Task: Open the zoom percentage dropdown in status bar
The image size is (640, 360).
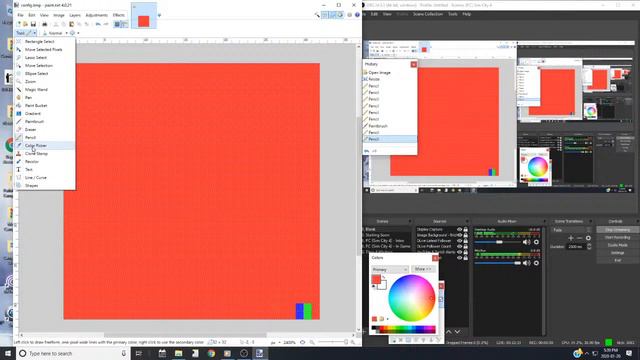Action: (289, 342)
